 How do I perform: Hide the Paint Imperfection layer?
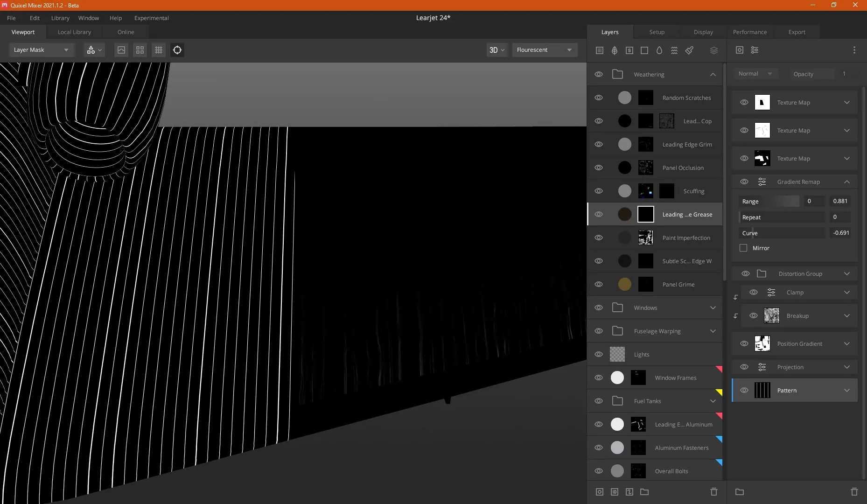coord(599,238)
